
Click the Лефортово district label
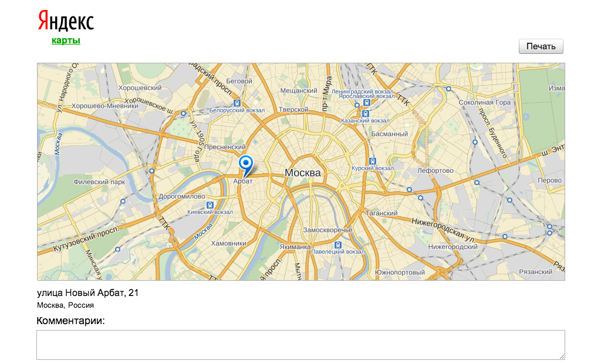point(435,171)
